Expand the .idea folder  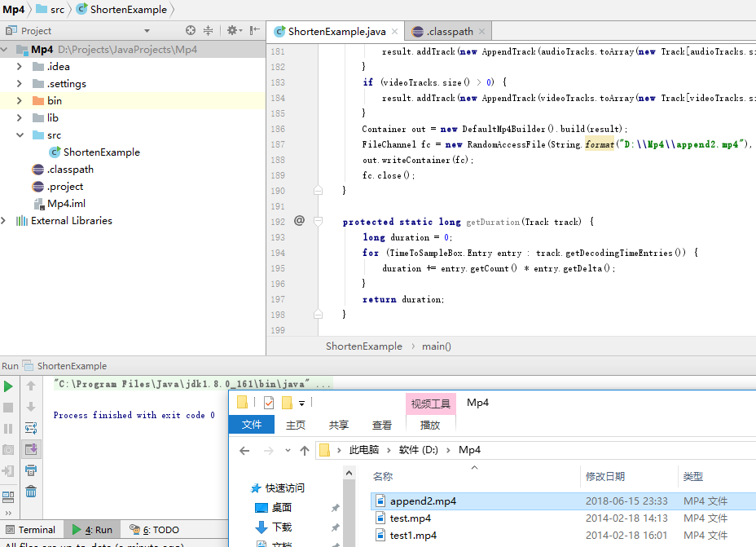[x=20, y=67]
